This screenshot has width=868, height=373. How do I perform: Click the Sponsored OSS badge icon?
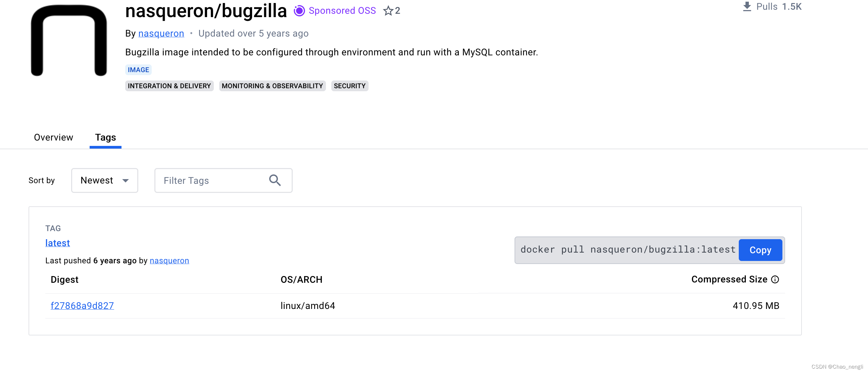click(x=299, y=11)
